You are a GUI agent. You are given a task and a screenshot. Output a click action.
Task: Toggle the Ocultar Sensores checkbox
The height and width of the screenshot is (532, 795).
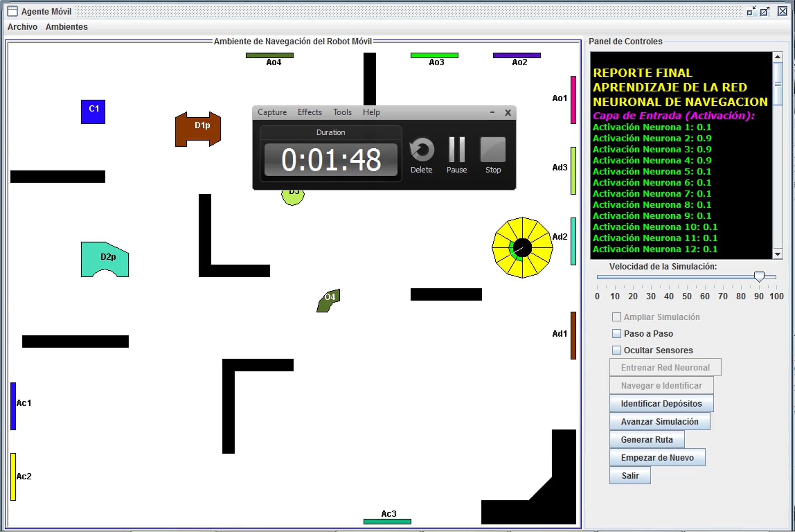616,350
